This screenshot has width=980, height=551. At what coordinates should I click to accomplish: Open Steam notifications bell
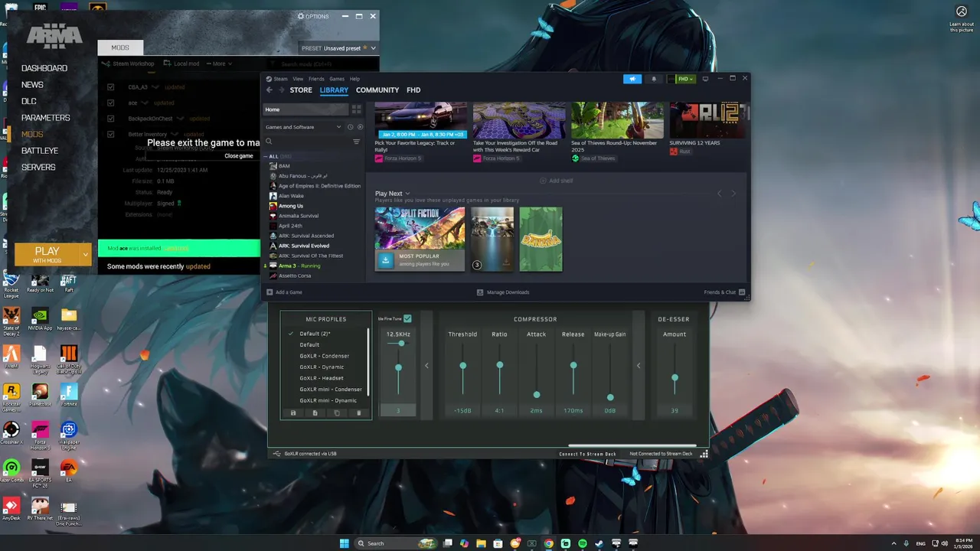coord(653,79)
